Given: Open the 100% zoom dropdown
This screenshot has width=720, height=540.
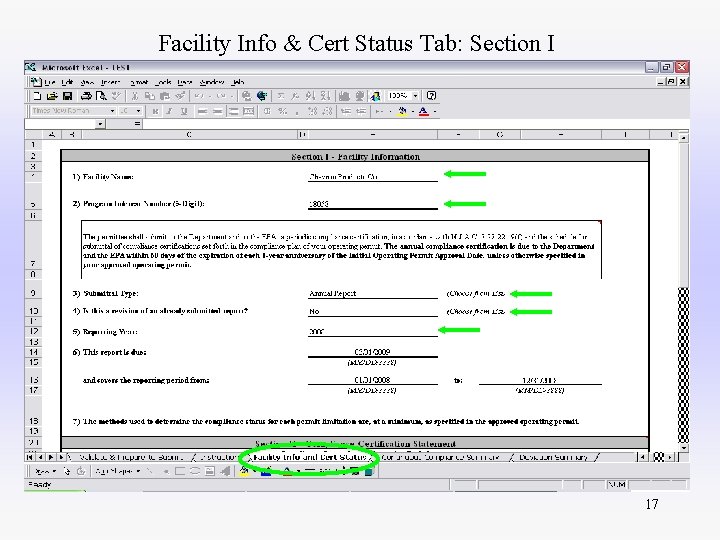Looking at the screenshot, I should pos(415,96).
